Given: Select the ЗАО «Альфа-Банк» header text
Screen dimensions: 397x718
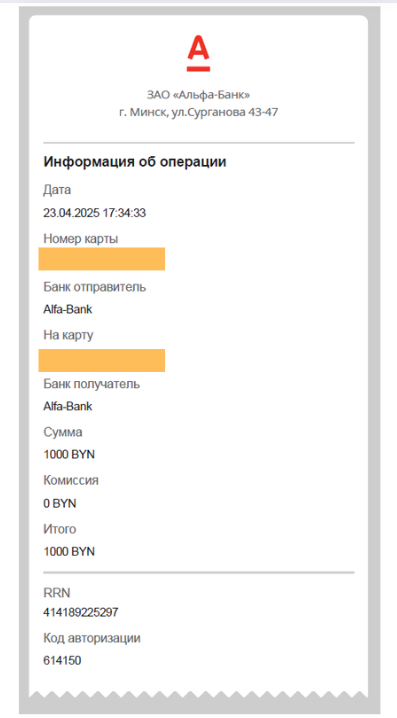Looking at the screenshot, I should point(198,95).
